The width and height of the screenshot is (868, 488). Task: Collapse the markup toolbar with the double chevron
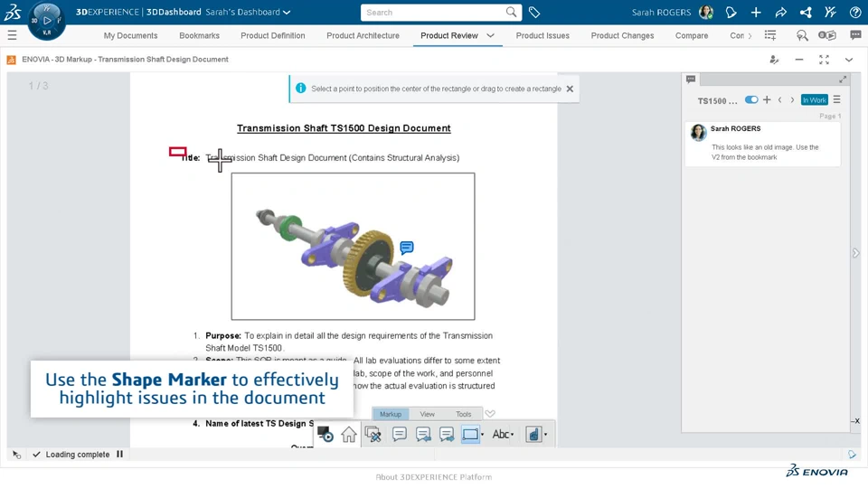pos(490,413)
